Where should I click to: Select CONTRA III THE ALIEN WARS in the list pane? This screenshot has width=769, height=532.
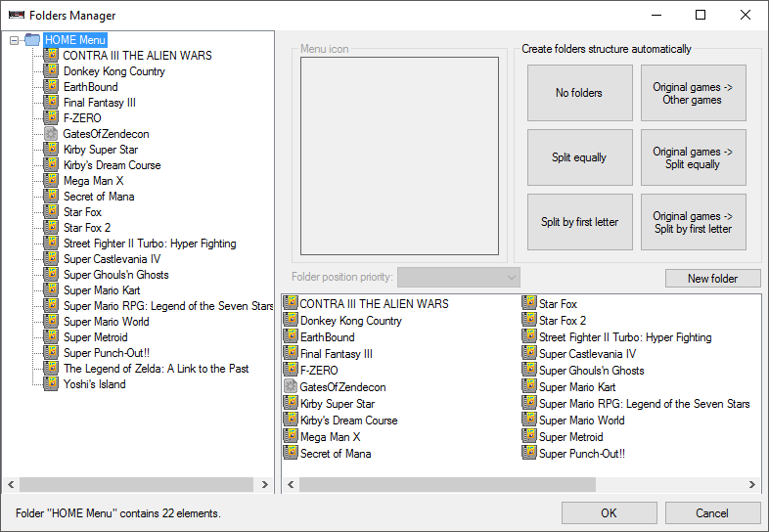[374, 304]
